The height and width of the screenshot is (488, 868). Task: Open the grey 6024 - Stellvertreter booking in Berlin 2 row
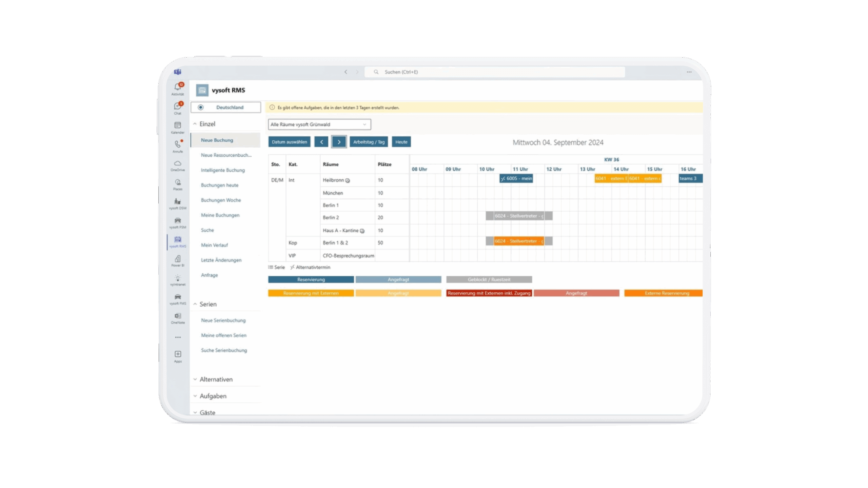click(x=519, y=216)
